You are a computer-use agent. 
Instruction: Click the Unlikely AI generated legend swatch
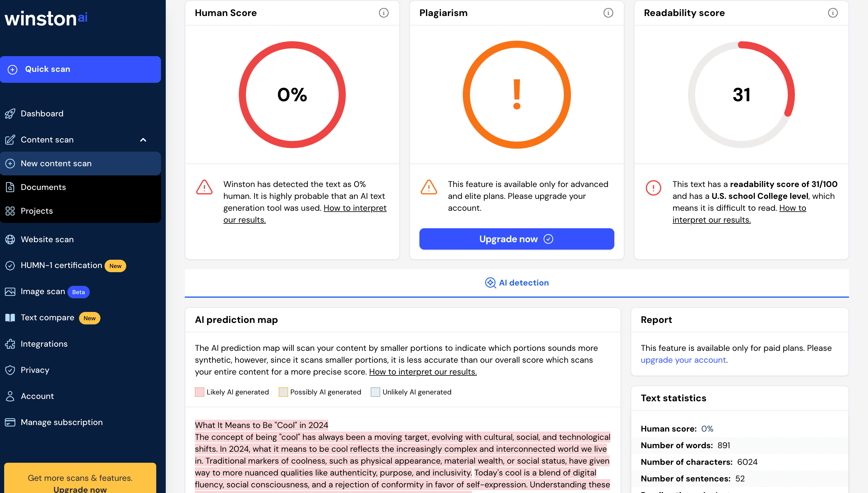(x=375, y=392)
